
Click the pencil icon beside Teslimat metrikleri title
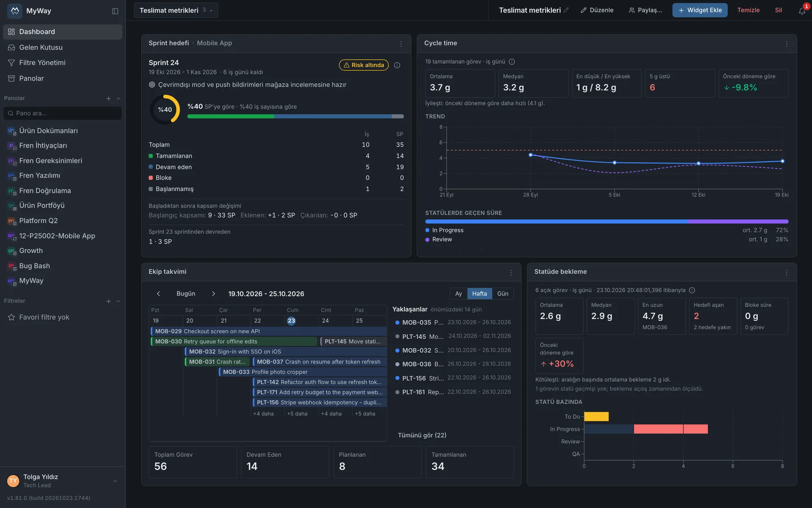point(566,10)
